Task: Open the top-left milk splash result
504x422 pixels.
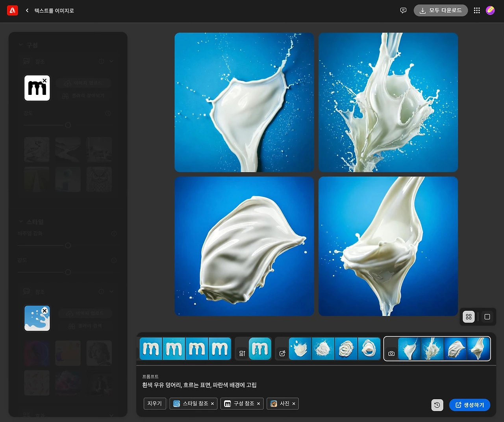Action: click(244, 102)
